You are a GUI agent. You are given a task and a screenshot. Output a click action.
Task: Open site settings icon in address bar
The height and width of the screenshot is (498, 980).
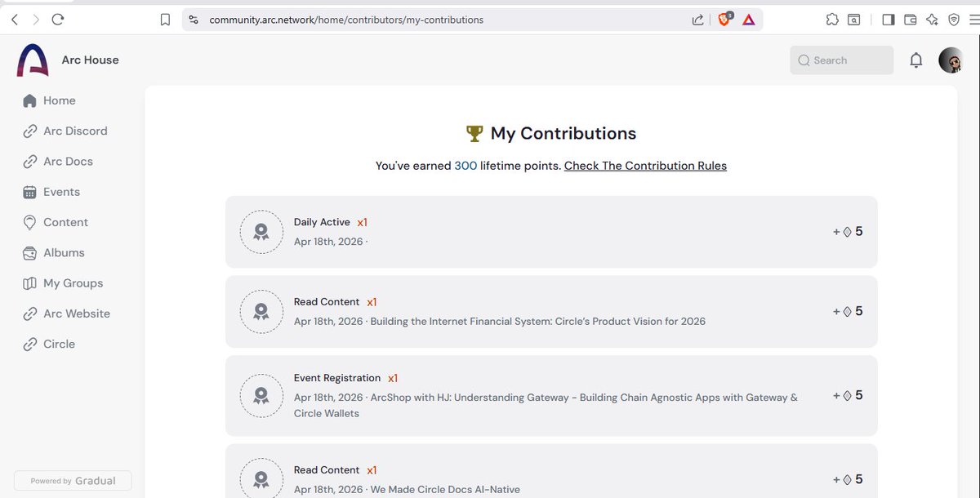[x=194, y=20]
